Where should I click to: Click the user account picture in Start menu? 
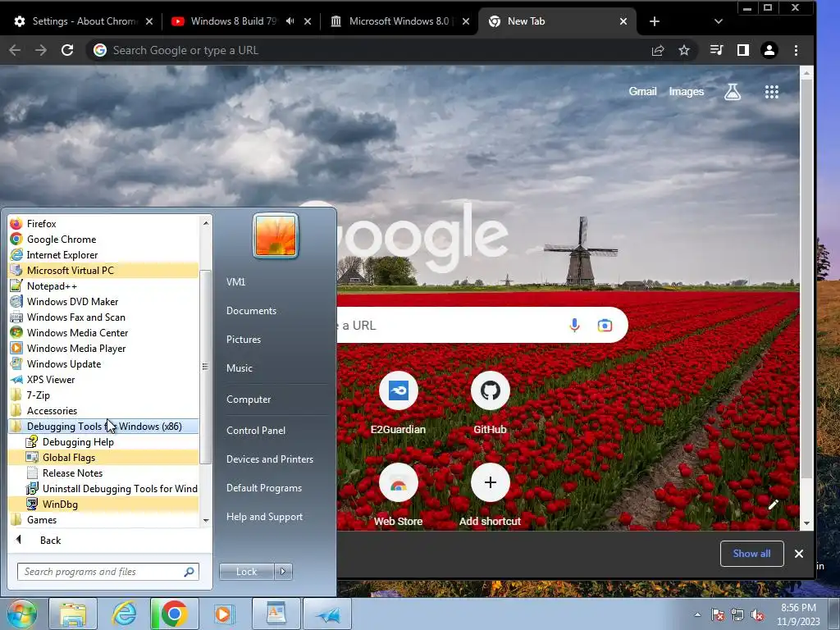[276, 235]
